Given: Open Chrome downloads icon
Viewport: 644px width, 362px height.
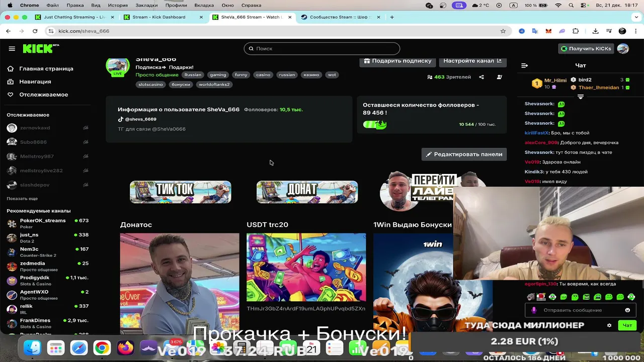Looking at the screenshot, I should pos(595,31).
